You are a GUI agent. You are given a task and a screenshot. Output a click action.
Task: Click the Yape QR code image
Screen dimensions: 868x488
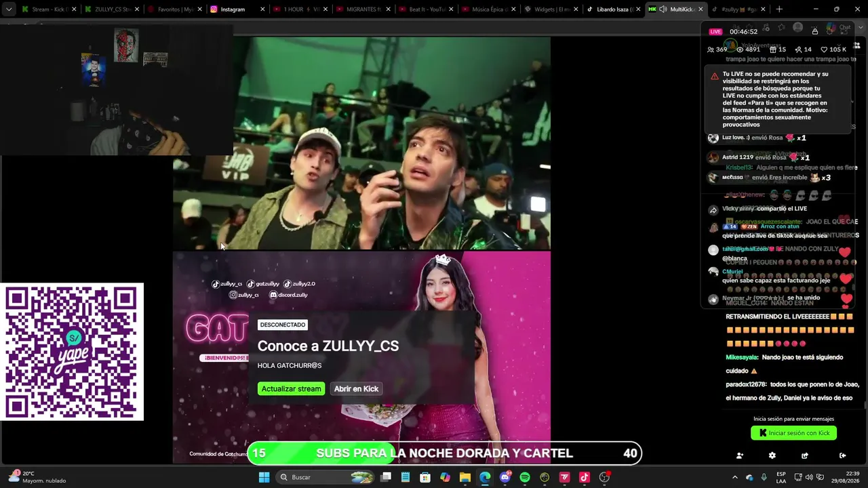click(x=71, y=352)
